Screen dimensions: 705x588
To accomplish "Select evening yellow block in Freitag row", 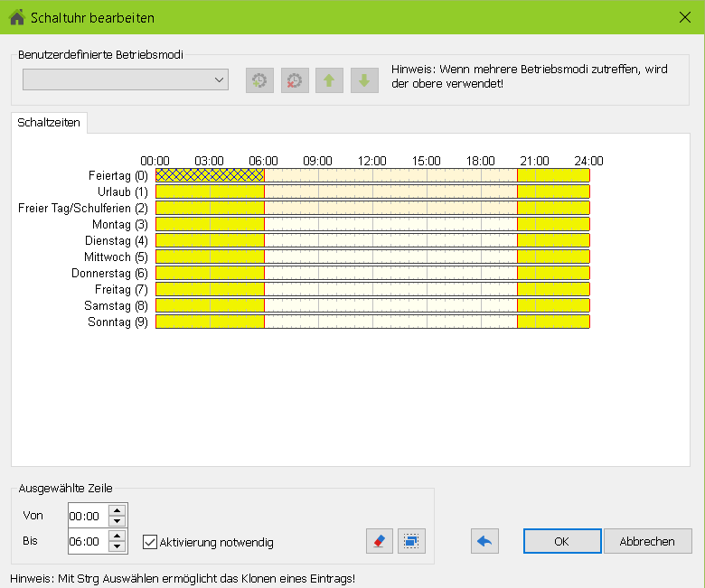I will (553, 289).
